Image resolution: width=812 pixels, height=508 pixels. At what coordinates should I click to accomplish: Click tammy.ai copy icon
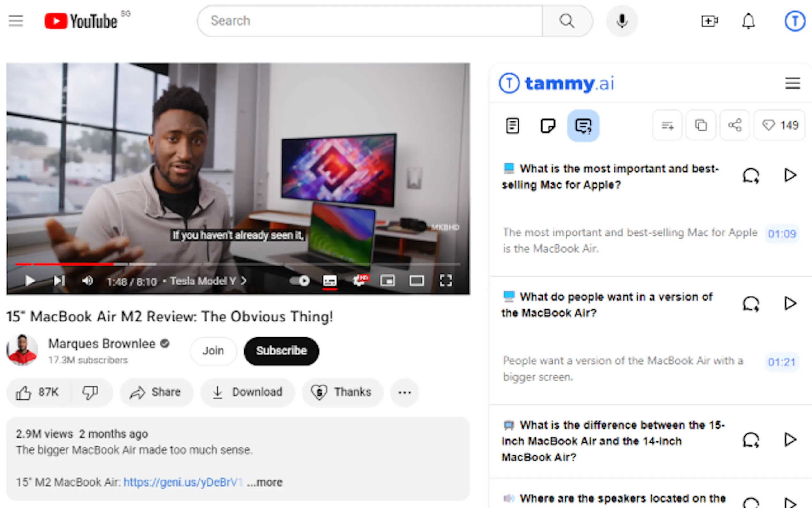point(700,126)
